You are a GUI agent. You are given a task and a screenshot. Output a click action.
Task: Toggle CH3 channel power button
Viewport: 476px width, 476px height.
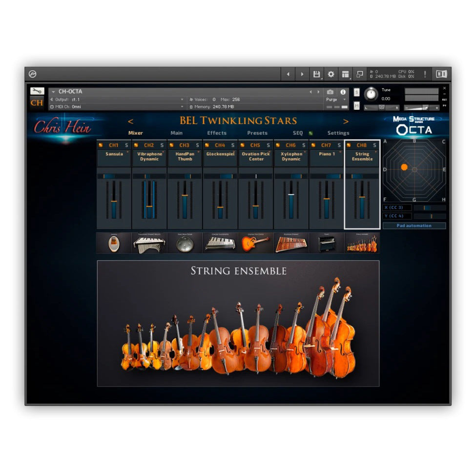pyautogui.click(x=172, y=145)
